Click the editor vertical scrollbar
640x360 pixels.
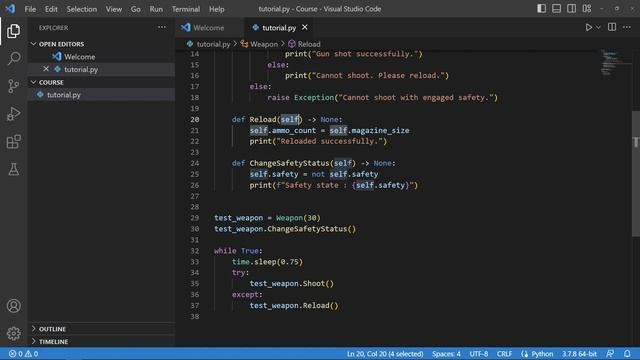(x=636, y=173)
